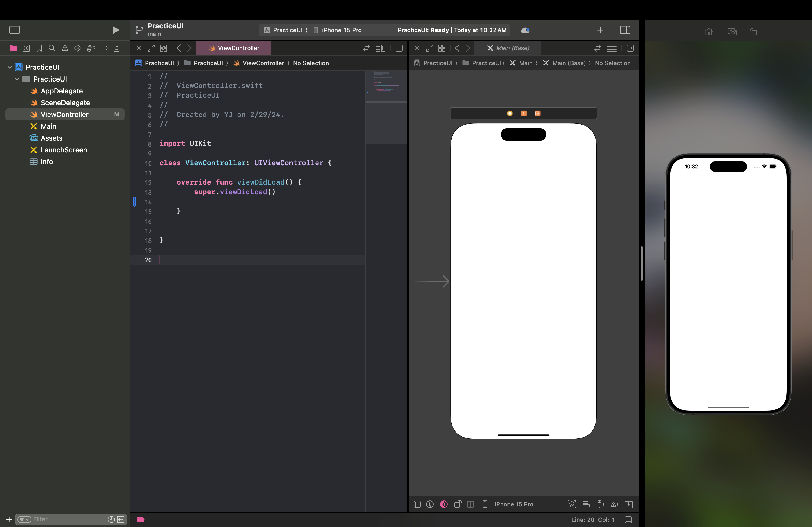Toggle the storyboard appearance (dark mode) button
The width and height of the screenshot is (812, 527).
coord(444,504)
